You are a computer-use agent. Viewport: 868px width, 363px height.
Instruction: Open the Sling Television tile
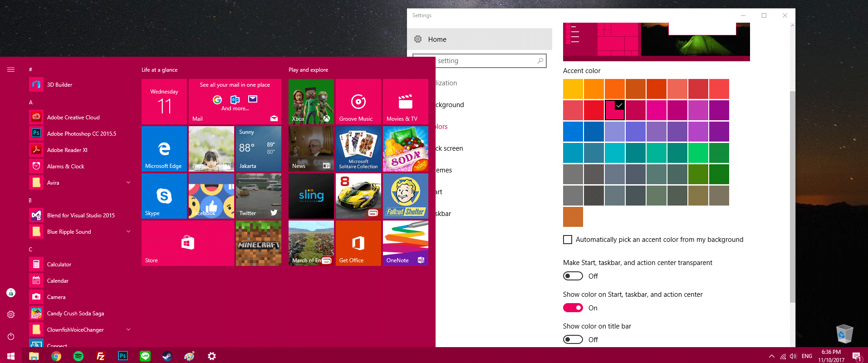(x=311, y=196)
